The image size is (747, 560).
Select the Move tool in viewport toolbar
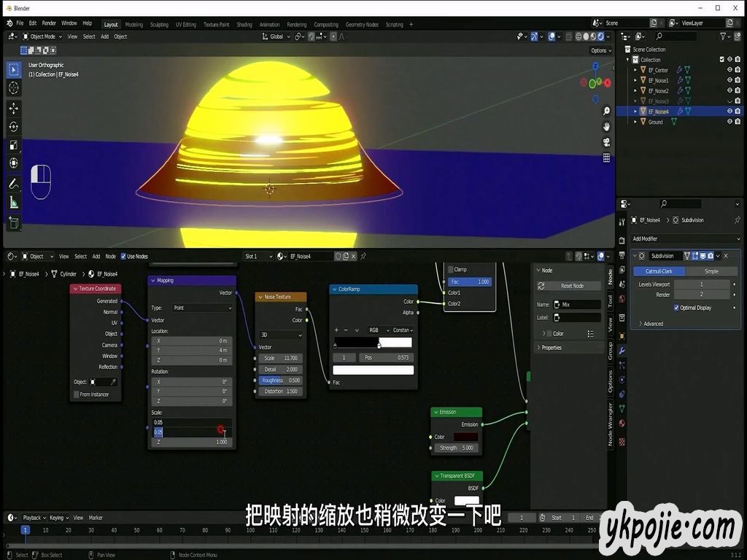[14, 108]
